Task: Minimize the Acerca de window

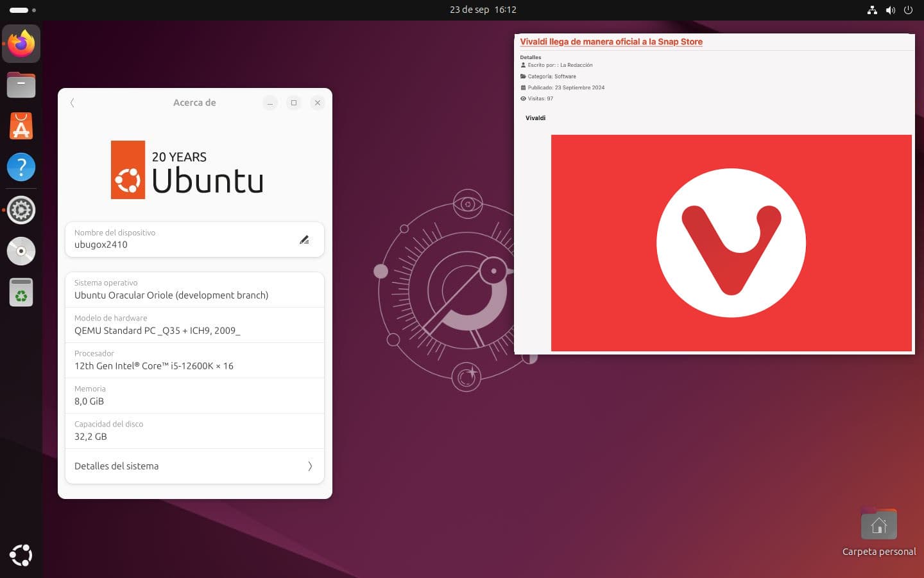Action: 270,103
